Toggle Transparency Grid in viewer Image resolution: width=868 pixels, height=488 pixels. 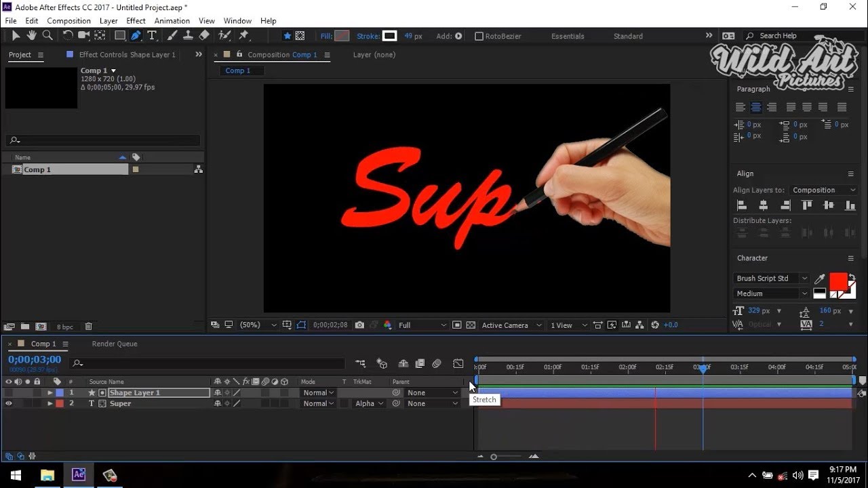(x=471, y=325)
